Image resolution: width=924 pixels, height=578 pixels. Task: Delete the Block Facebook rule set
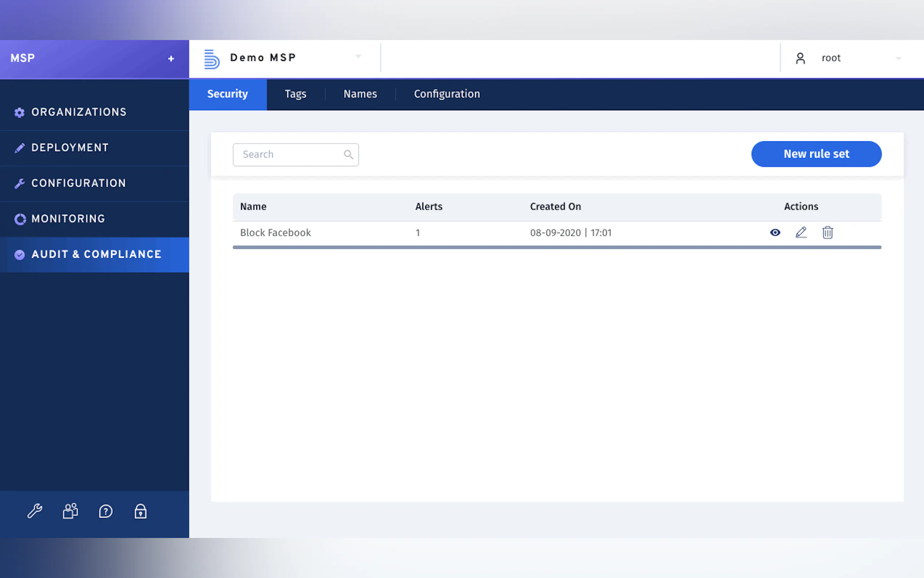point(827,233)
